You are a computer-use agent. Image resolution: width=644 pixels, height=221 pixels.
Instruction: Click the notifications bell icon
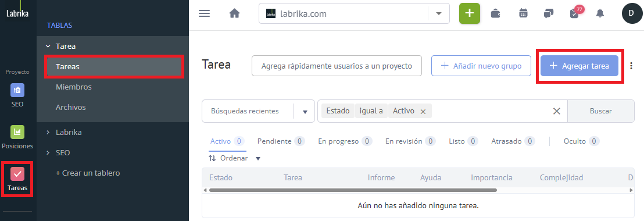(600, 13)
